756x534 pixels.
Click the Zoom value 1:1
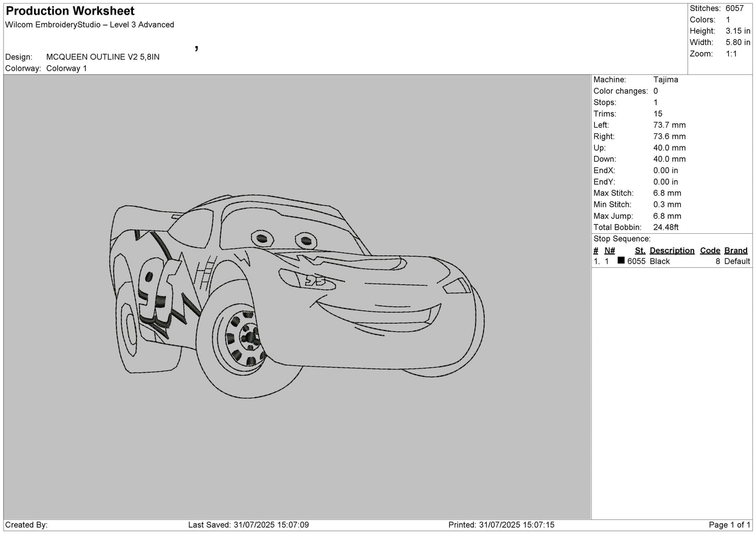coord(731,54)
